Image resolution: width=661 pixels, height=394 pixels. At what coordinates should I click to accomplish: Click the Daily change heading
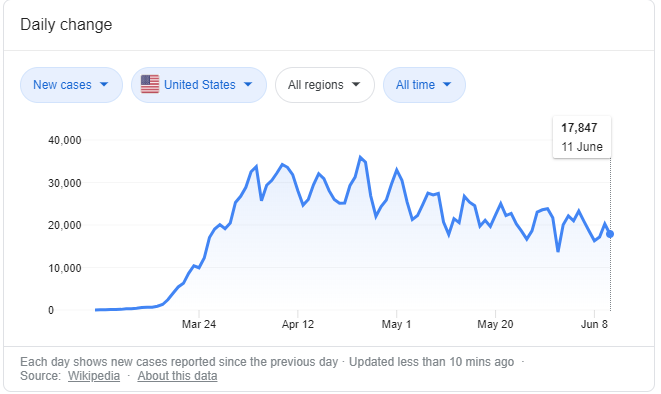(66, 24)
